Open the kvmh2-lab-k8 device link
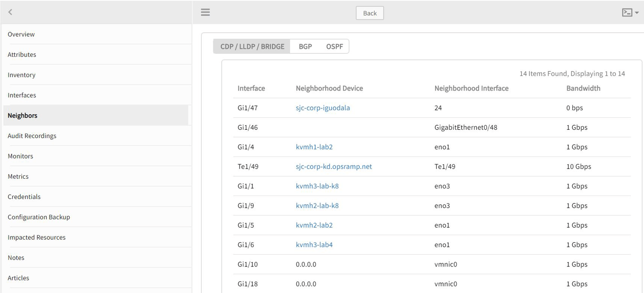This screenshot has height=293, width=644. coord(317,206)
